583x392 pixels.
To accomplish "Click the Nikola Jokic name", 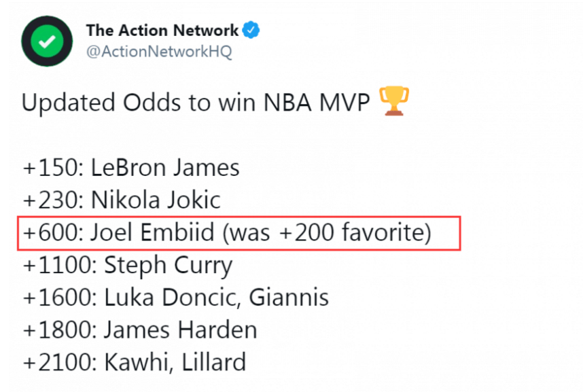I will pos(156,200).
